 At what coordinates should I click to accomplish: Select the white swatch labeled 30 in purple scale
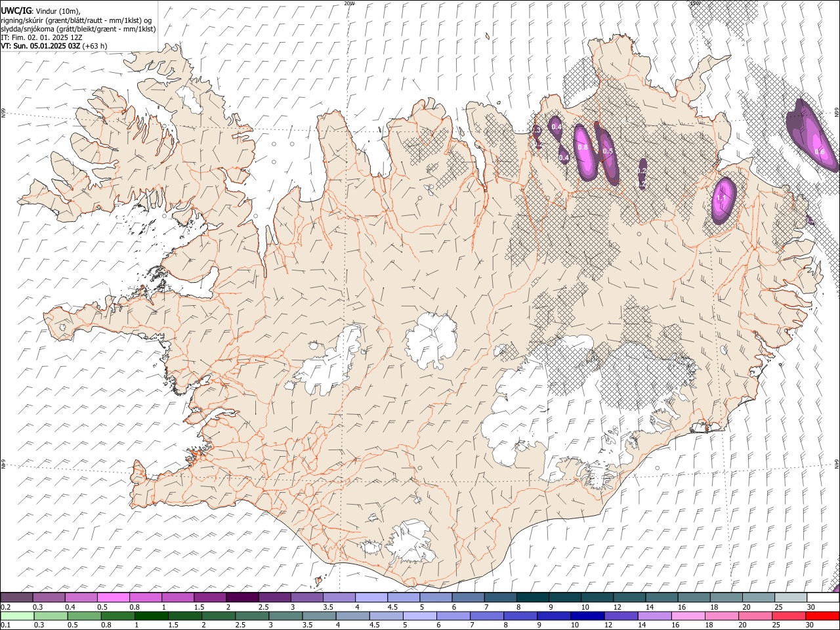pyautogui.click(x=822, y=597)
